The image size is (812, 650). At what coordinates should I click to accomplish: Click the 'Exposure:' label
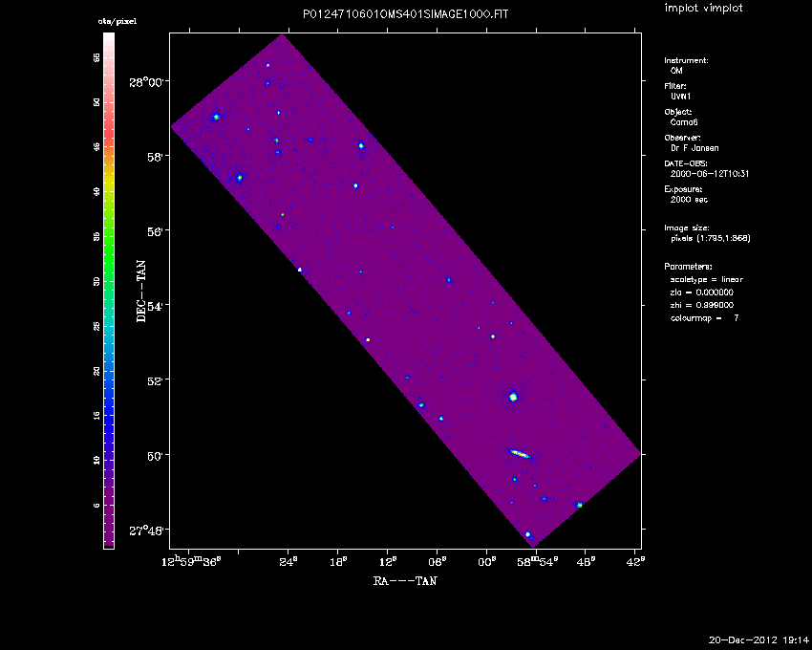click(683, 189)
